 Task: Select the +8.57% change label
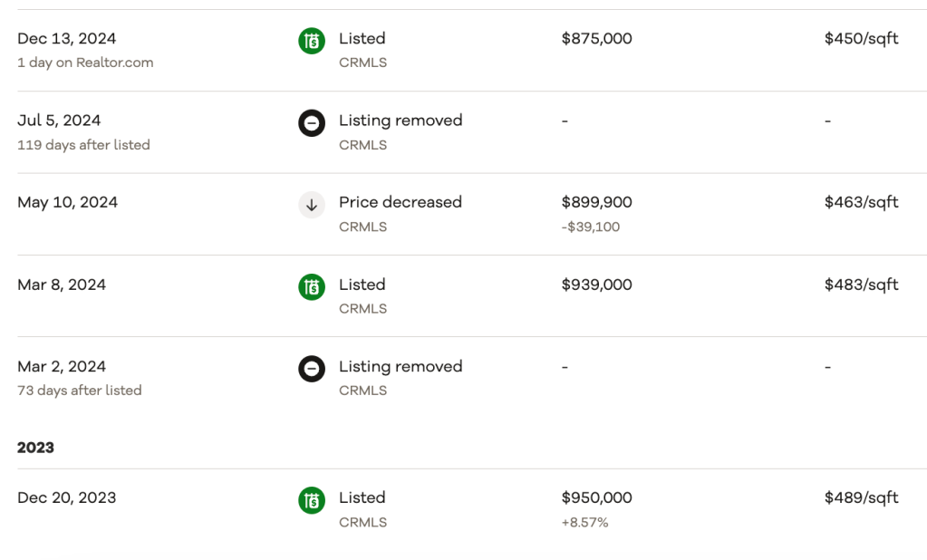pyautogui.click(x=584, y=522)
